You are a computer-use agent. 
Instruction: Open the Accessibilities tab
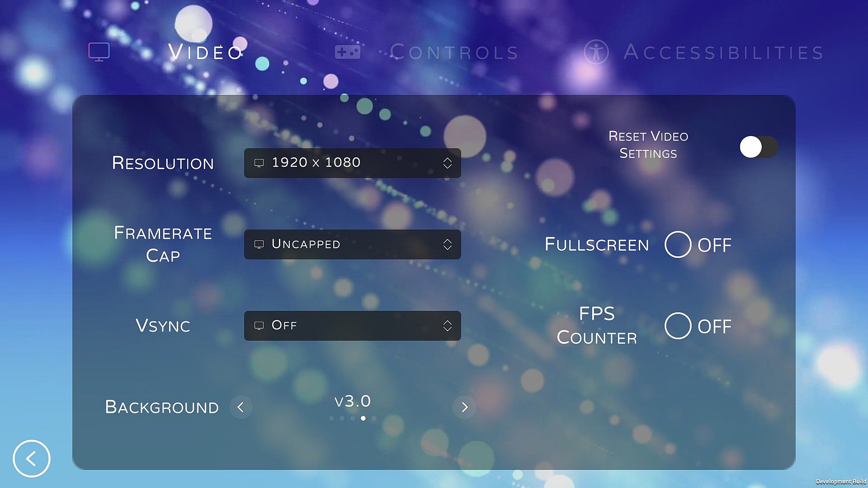point(723,52)
